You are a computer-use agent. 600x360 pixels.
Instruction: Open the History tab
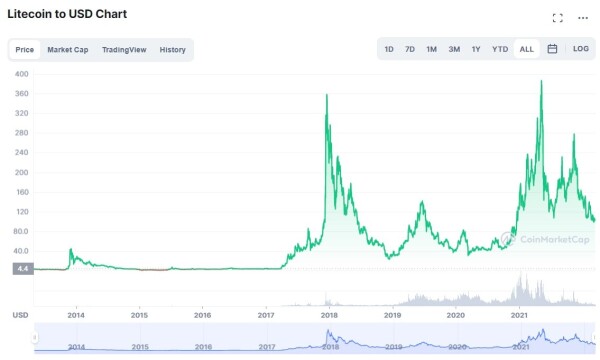(x=173, y=50)
